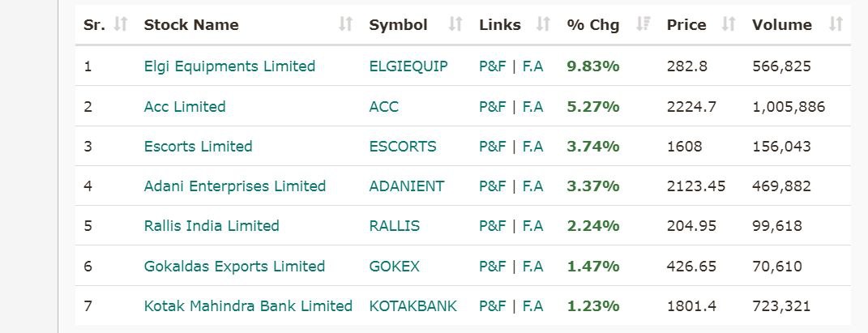Open Elgi Equipments Limited stock page

[x=229, y=66]
